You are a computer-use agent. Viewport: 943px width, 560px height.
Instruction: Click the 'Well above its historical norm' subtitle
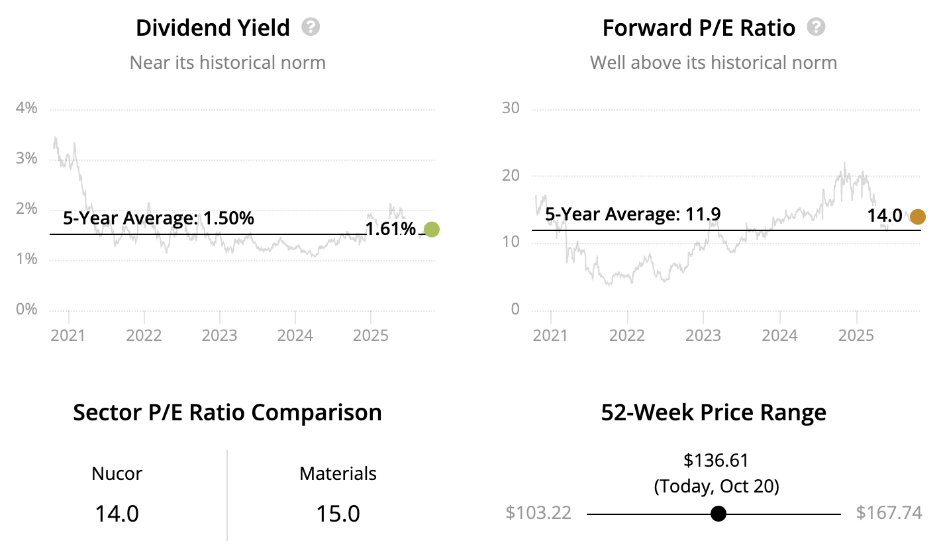pyautogui.click(x=713, y=63)
